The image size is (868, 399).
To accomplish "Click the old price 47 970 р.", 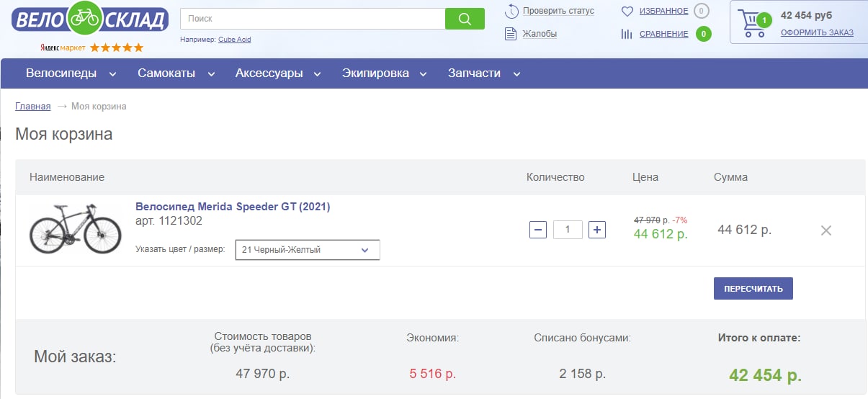I will pos(652,220).
